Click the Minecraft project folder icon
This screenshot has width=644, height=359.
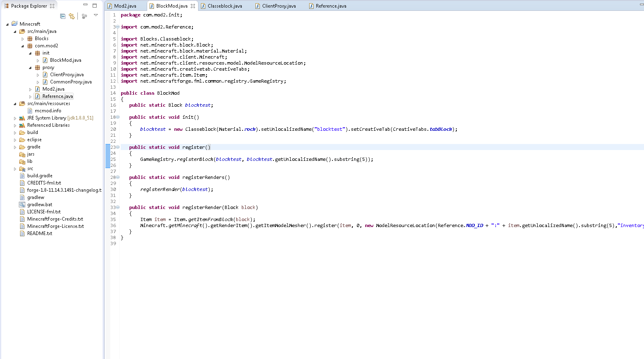[14, 24]
